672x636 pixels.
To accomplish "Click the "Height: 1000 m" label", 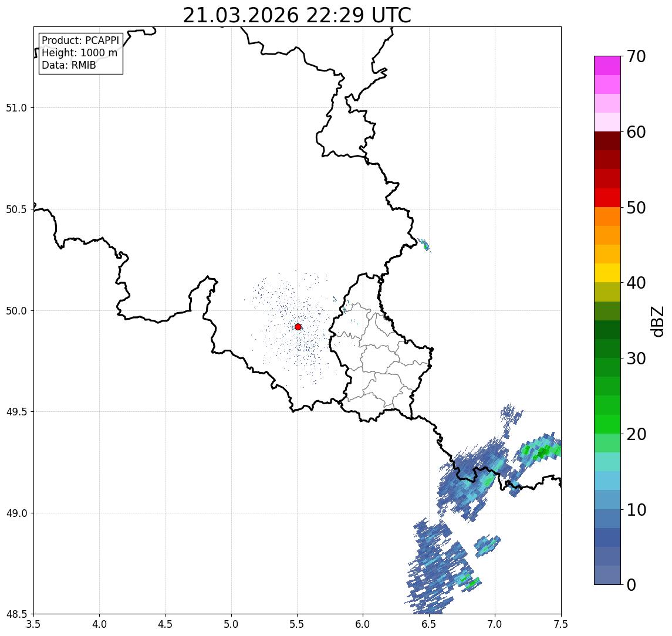I will 79,53.
